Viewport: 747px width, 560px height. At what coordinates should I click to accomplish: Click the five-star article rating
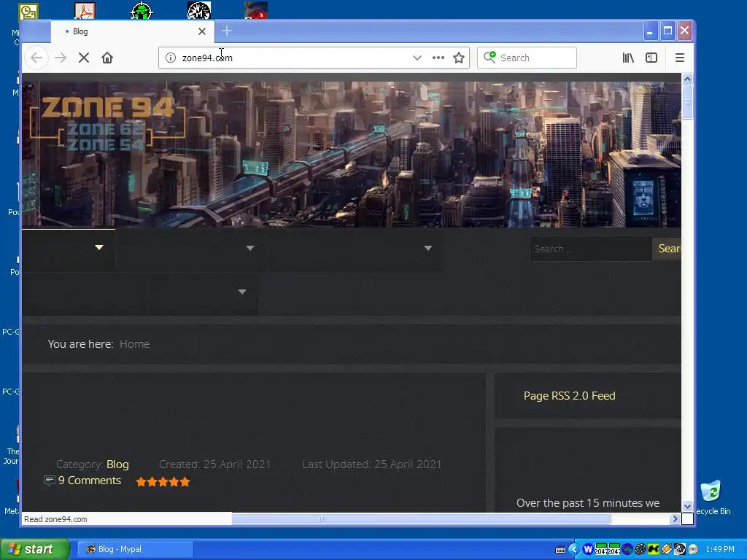pos(163,482)
